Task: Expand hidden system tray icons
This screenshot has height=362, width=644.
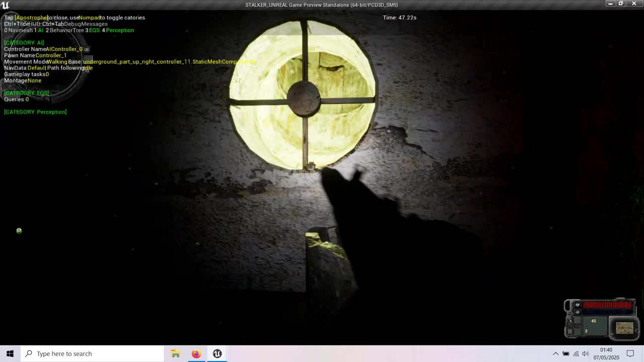Action: click(x=555, y=354)
